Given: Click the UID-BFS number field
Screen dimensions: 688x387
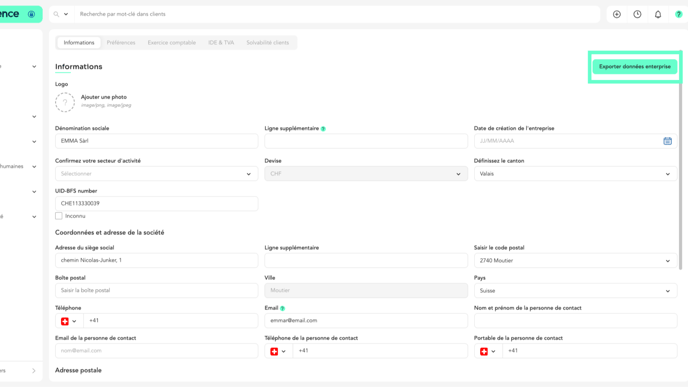Looking at the screenshot, I should (157, 204).
